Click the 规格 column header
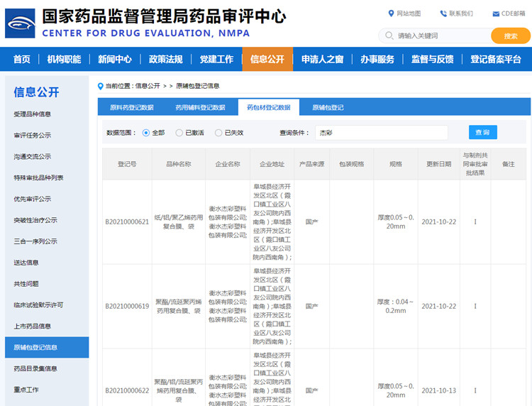 [x=396, y=164]
